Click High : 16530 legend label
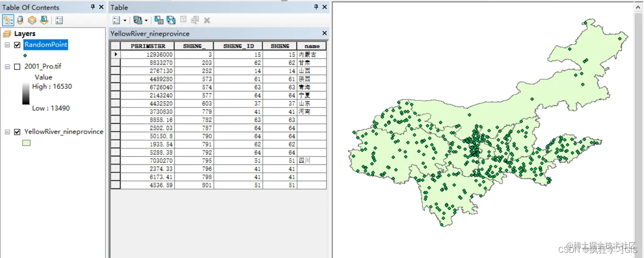The image size is (644, 258). point(52,86)
